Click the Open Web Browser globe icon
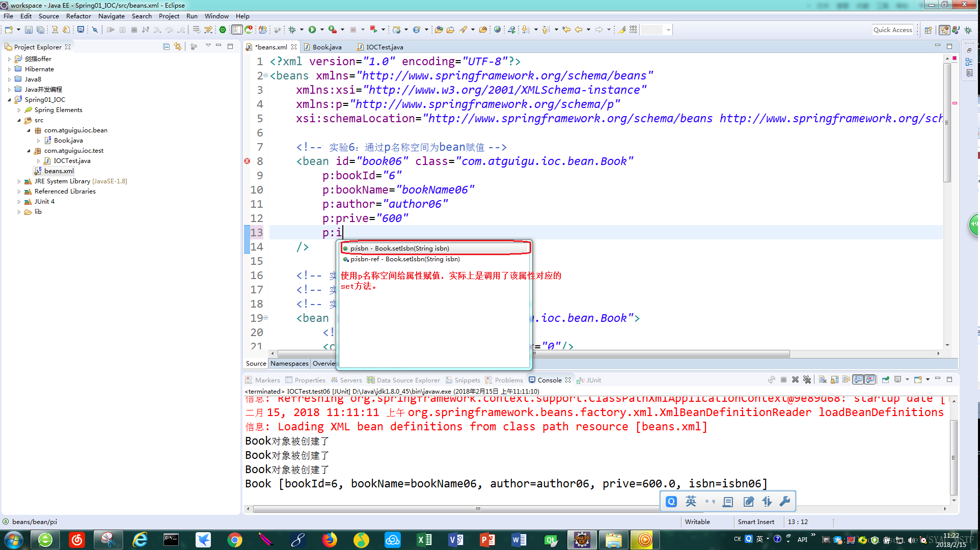Viewport: 980px width, 550px height. (497, 30)
